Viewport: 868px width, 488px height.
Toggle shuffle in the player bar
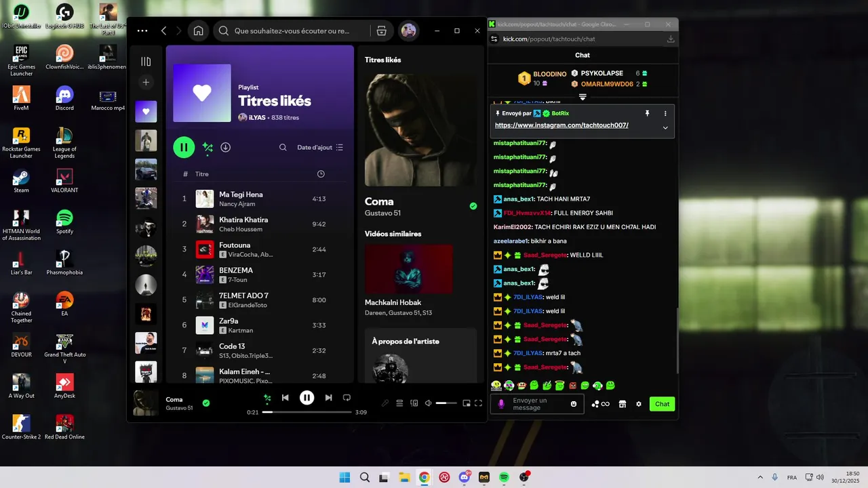click(267, 398)
